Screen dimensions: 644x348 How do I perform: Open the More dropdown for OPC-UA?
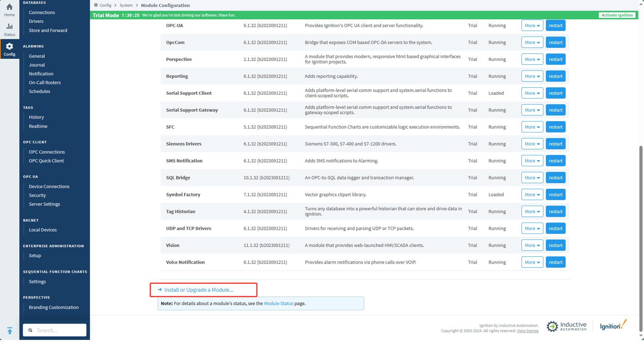pos(532,25)
